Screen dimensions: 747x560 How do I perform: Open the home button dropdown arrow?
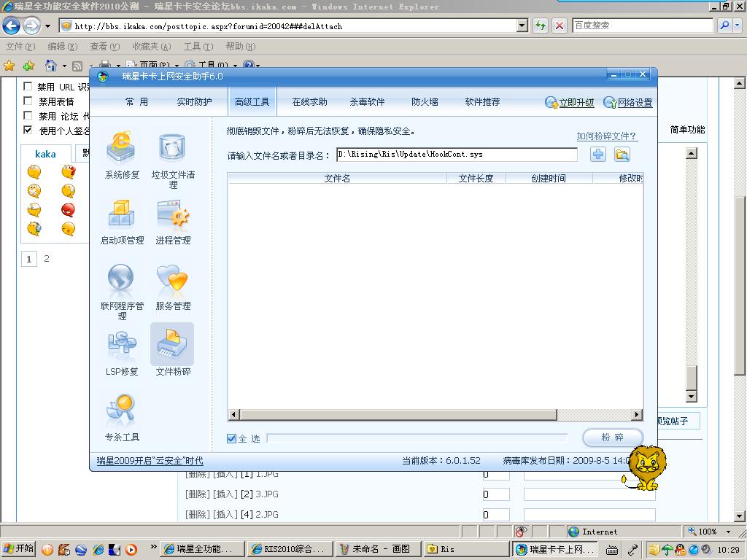point(64,66)
